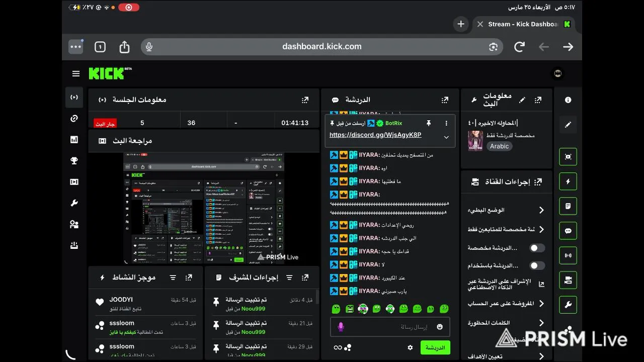Toggle the wrench widget in right rail
Image resolution: width=644 pixels, height=362 pixels.
pos(568,305)
